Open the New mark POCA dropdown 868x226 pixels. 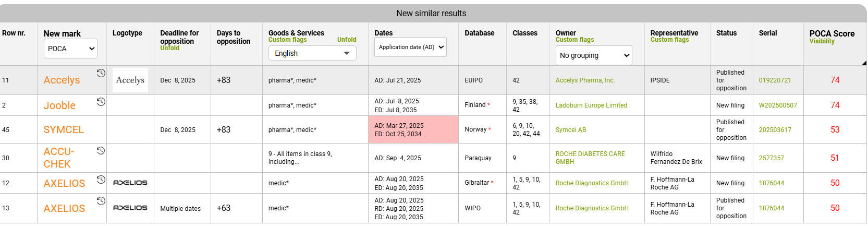pos(71,49)
